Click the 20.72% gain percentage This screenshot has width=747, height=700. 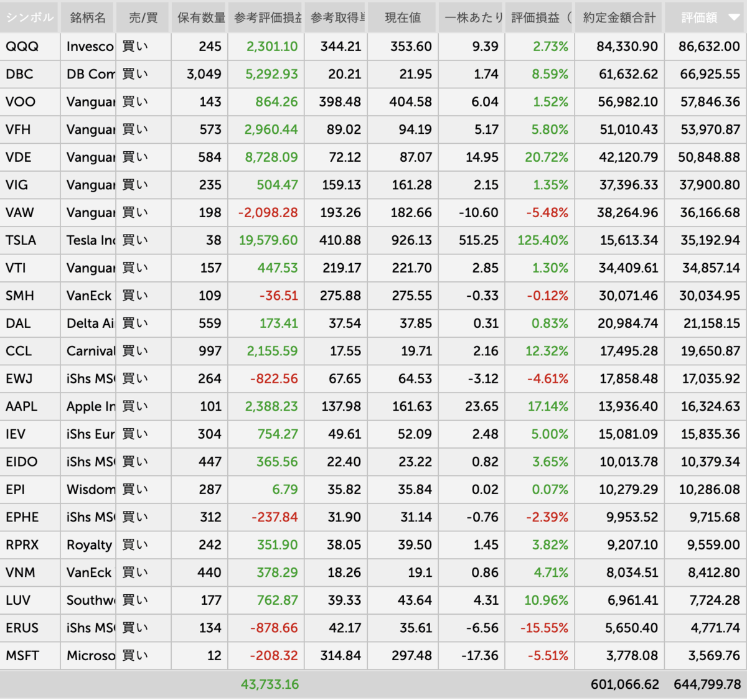click(547, 157)
